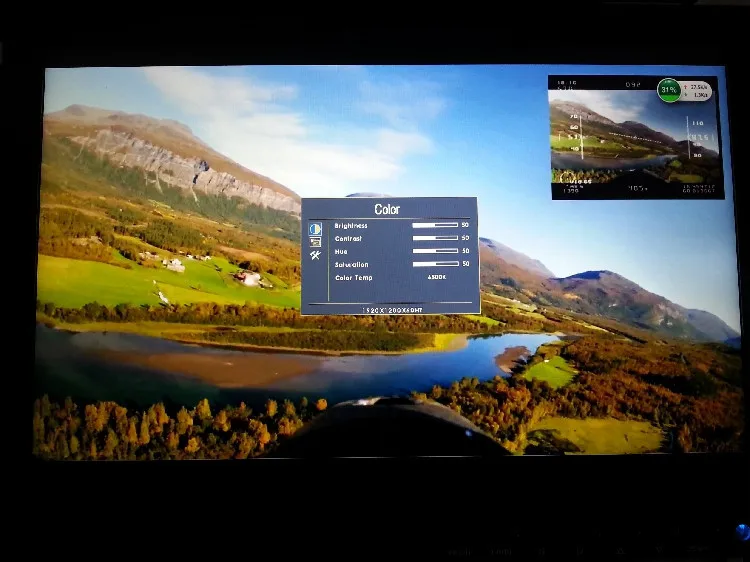The image size is (750, 562).
Task: Select the Contrast menu entry
Action: pyautogui.click(x=348, y=239)
